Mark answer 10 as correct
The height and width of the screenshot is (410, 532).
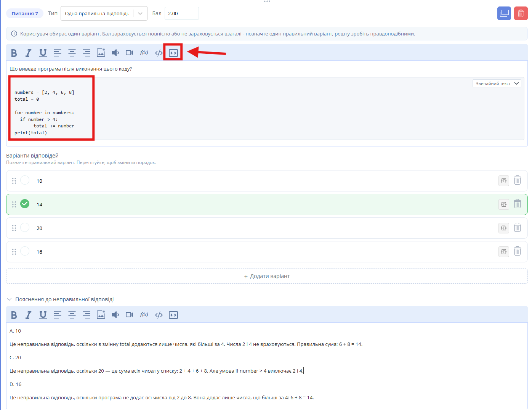(25, 180)
